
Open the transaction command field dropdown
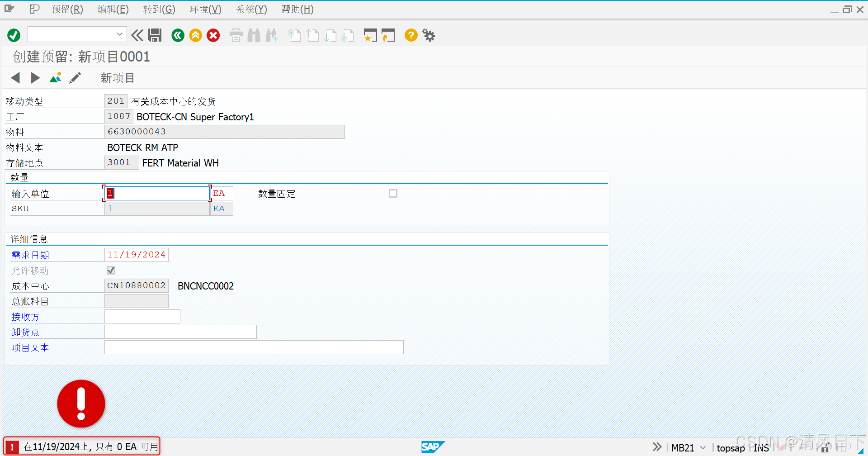[x=119, y=34]
